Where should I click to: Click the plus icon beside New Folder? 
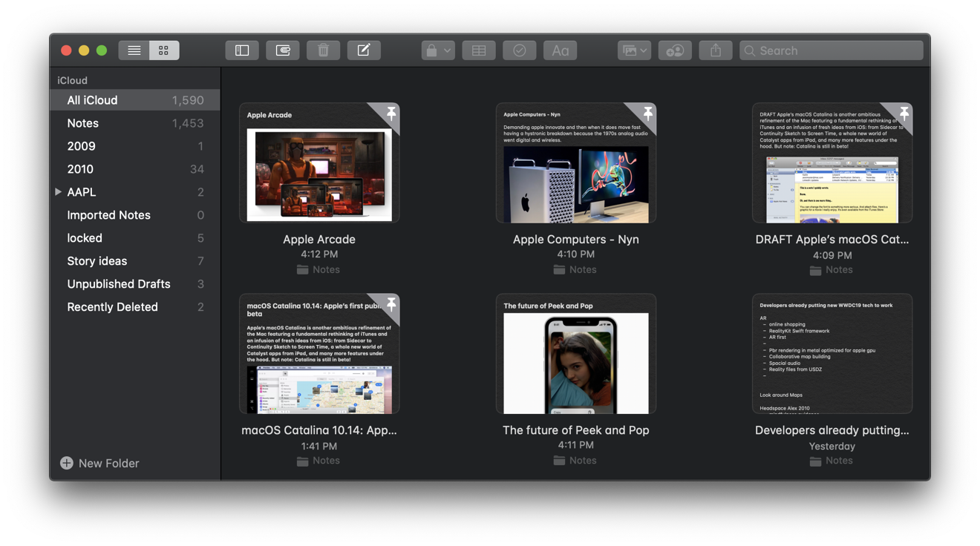coord(67,463)
